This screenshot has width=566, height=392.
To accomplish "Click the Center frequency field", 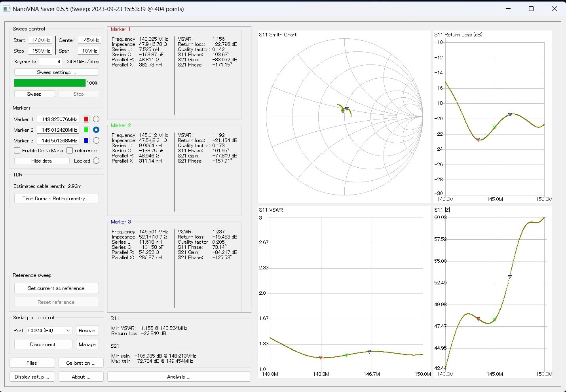I will point(89,40).
